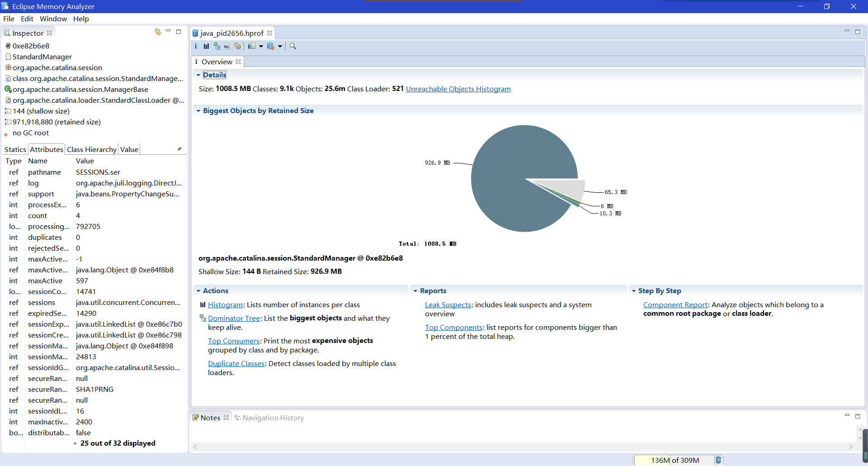Viewport: 868px width, 466px height.
Task: Minimize the heap dump editor area
Action: (847, 31)
